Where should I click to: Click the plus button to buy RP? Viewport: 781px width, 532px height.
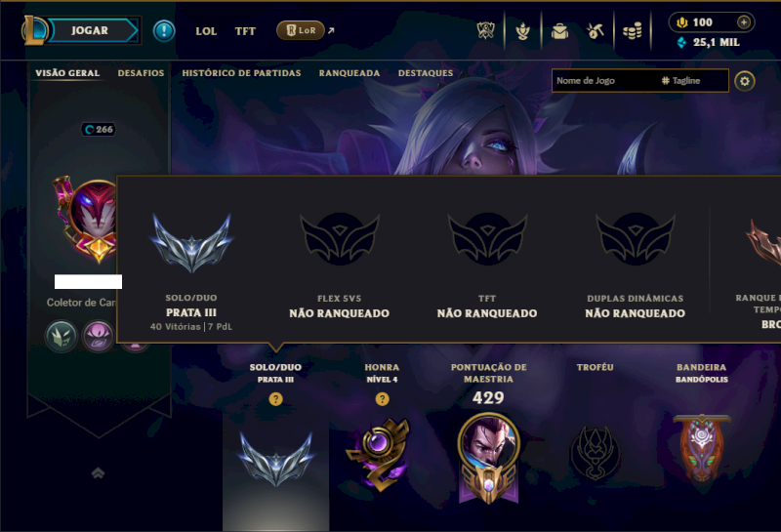click(744, 21)
